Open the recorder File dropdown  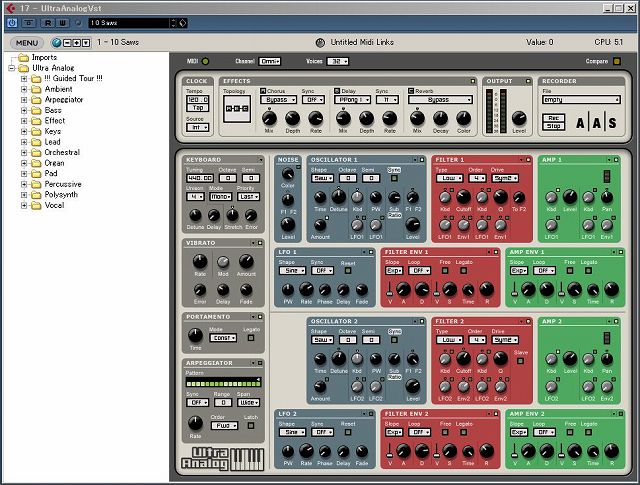tap(582, 100)
